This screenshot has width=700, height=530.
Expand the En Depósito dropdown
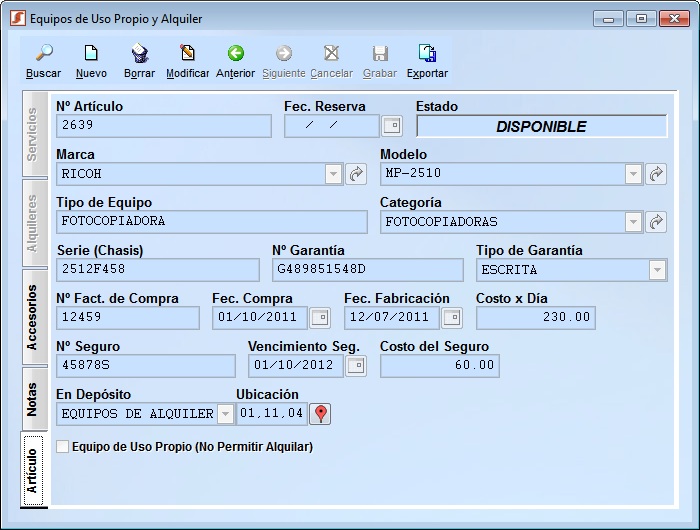225,414
